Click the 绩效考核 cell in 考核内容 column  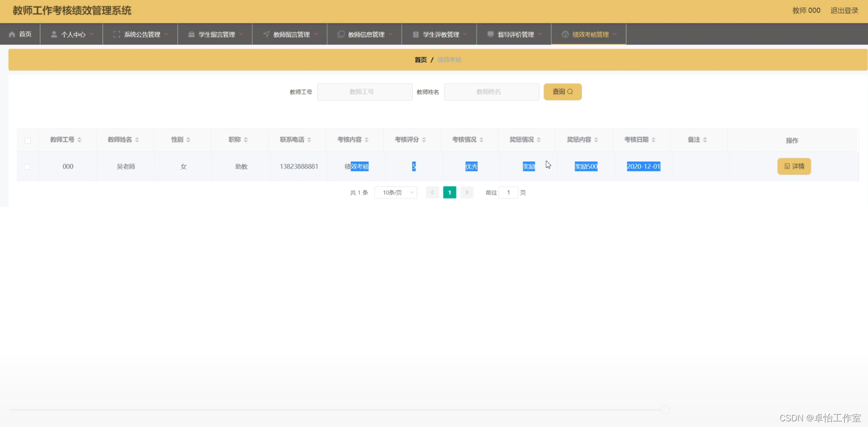(357, 167)
